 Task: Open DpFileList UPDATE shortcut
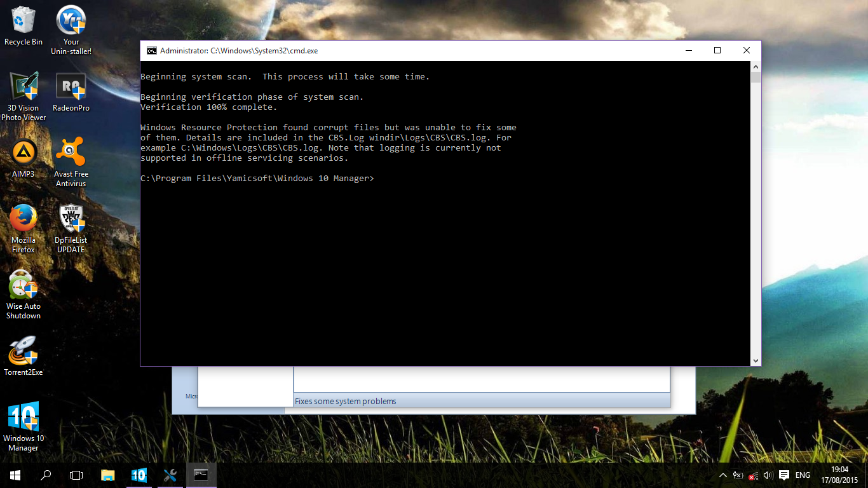[71, 219]
